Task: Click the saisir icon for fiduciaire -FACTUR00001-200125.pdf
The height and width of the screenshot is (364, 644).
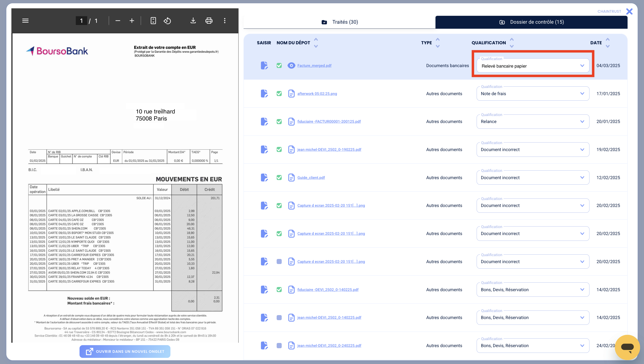Action: click(x=264, y=122)
